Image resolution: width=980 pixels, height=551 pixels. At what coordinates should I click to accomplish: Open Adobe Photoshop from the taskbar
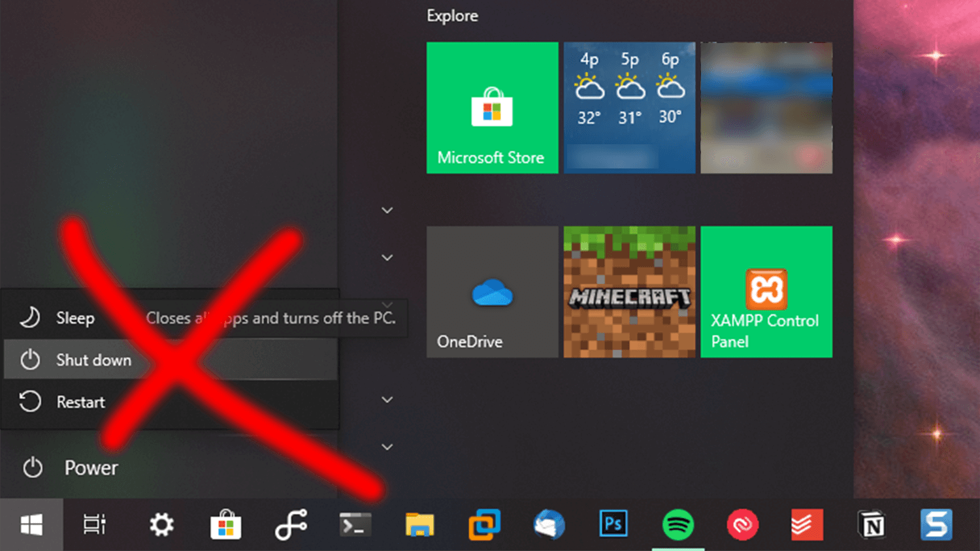[x=613, y=524]
